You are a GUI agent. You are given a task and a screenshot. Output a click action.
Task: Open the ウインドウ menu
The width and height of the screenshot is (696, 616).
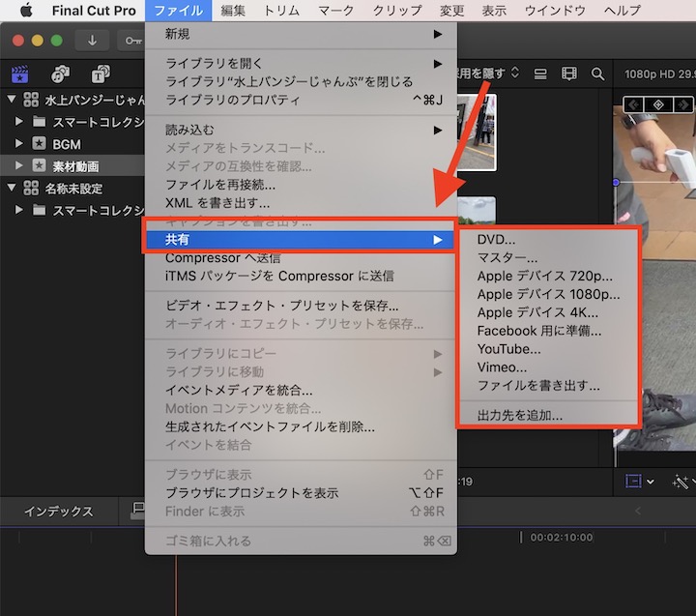tap(555, 11)
